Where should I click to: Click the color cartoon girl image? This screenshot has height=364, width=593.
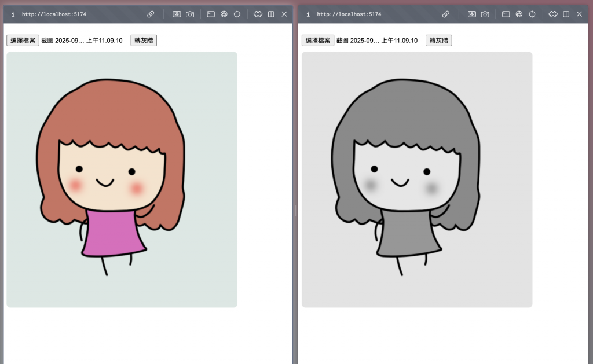coord(122,179)
